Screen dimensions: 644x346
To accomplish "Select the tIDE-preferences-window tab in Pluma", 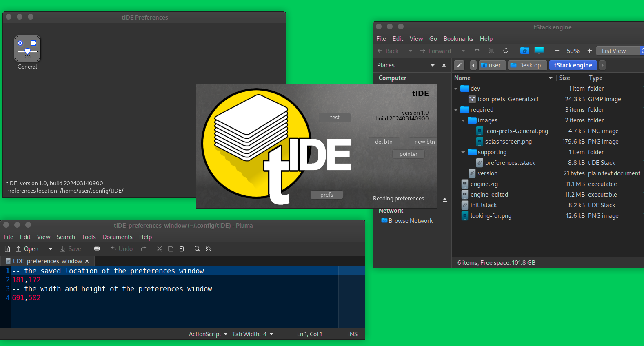I will [47, 261].
